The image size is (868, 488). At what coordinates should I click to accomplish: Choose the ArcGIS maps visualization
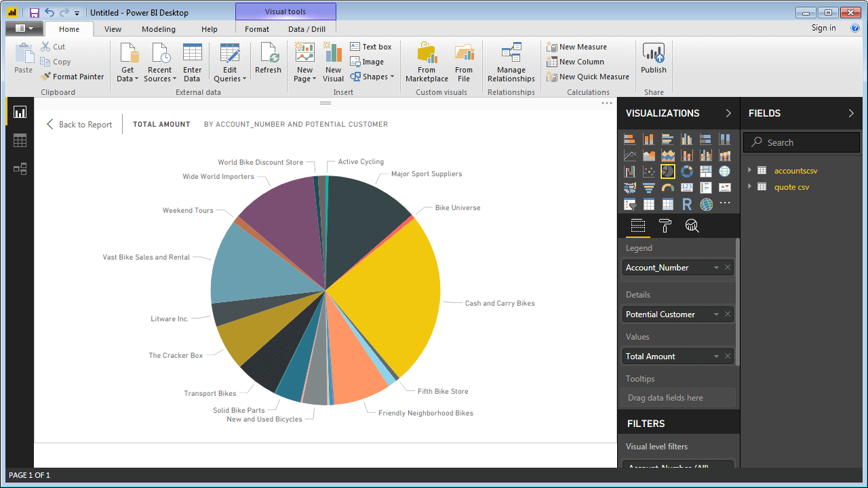point(706,204)
